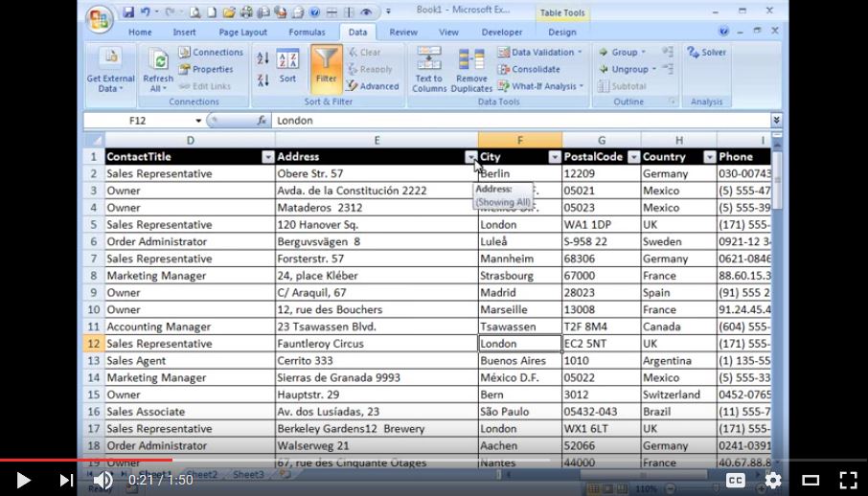
Task: Mute the video using the speaker icon
Action: [x=103, y=480]
